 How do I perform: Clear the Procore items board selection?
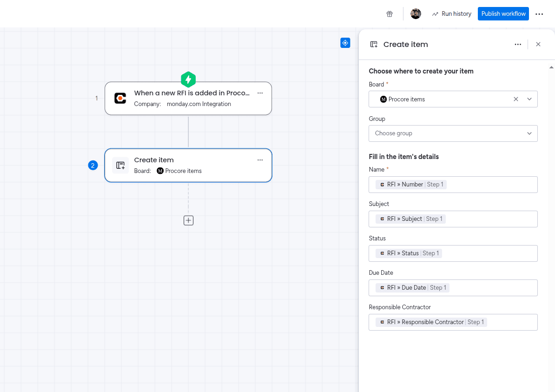point(515,99)
